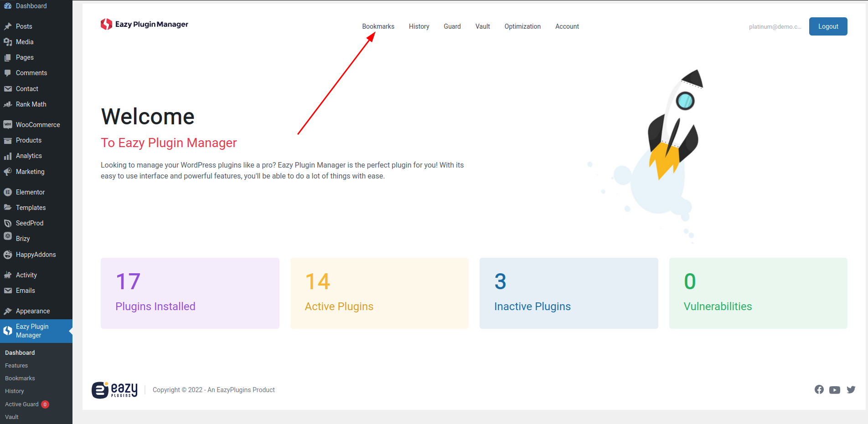Switch to the Optimization tab

[x=522, y=26]
